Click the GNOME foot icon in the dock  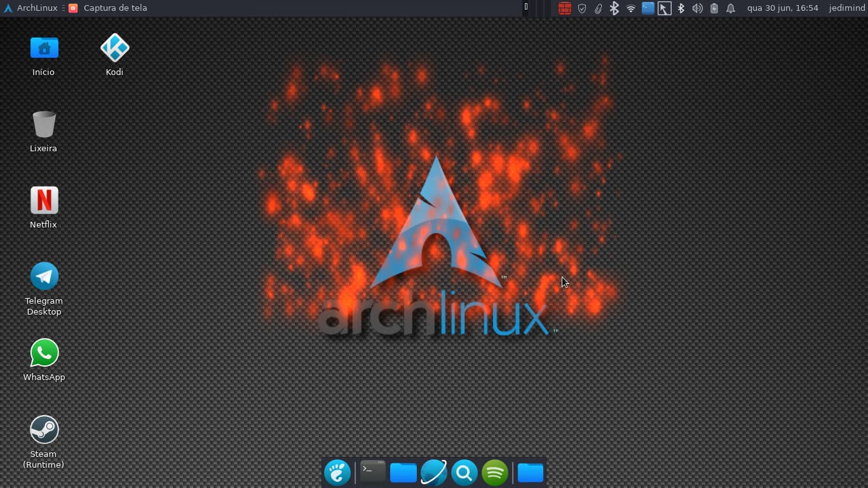click(x=337, y=473)
